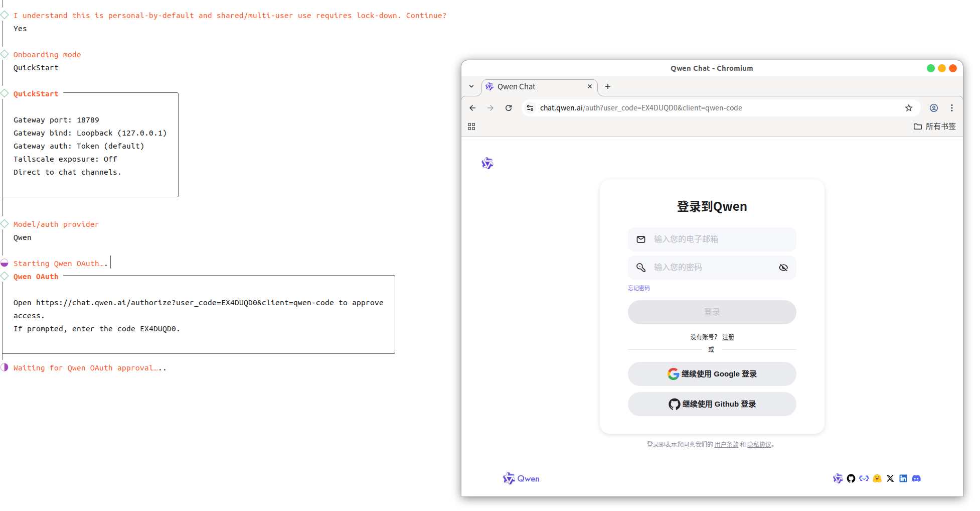
Task: Open the Hugging Face emoji link
Action: (877, 478)
